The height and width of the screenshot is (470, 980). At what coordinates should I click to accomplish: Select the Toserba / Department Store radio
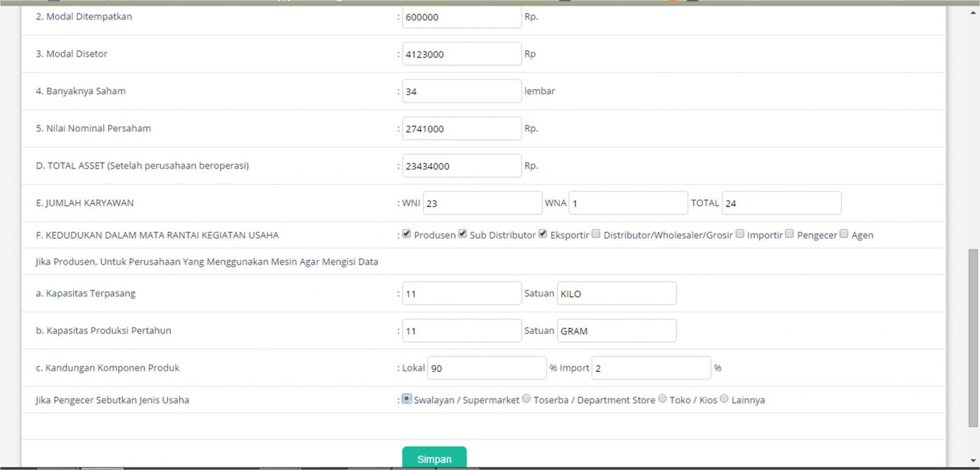click(x=526, y=399)
